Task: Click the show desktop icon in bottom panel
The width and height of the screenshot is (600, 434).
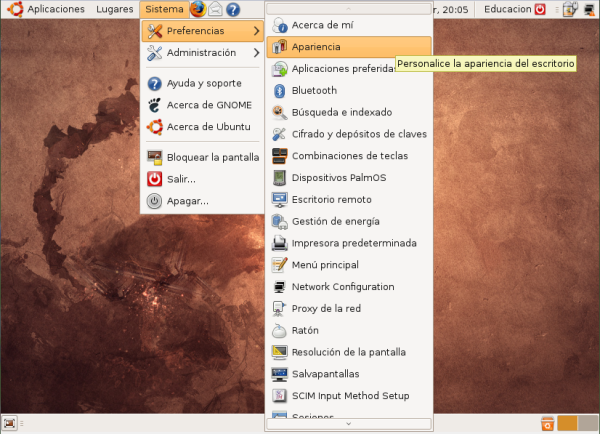Action: [9, 424]
